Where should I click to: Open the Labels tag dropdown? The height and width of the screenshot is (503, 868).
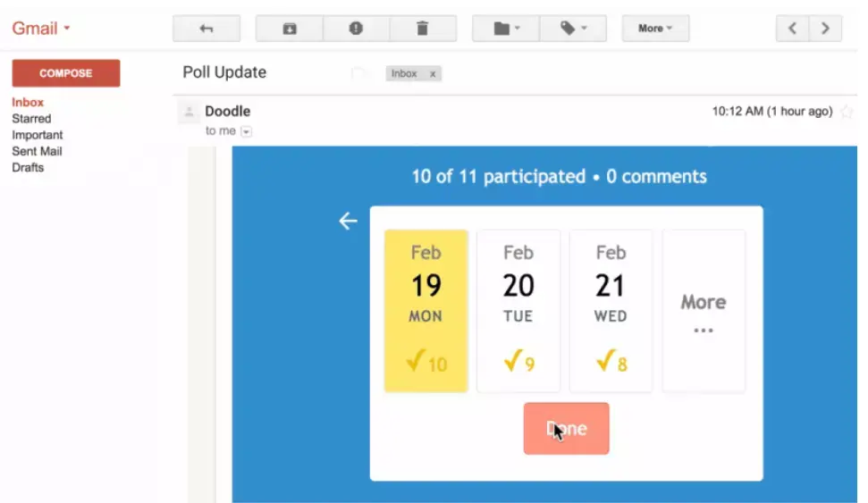click(573, 29)
